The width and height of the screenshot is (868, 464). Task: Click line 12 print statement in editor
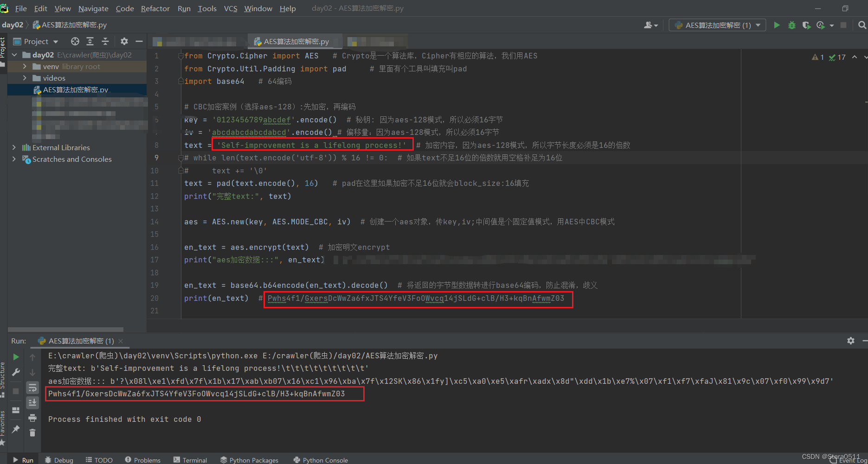[238, 196]
